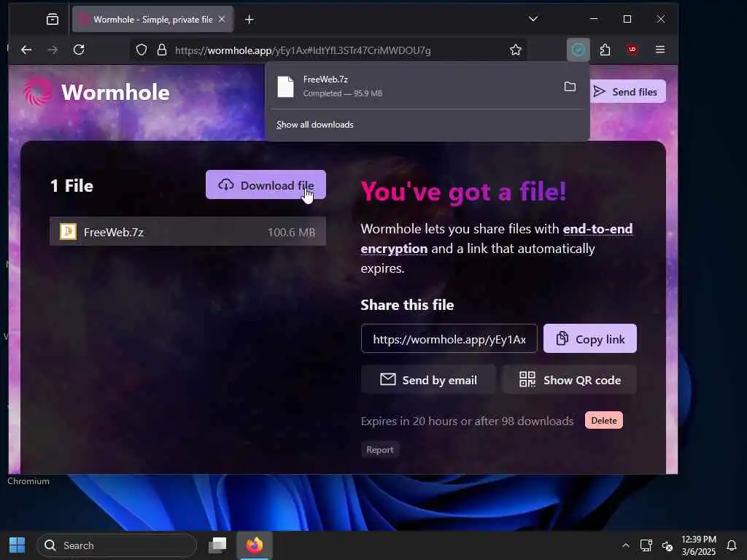Click Show QR code button
747x560 pixels.
(569, 380)
